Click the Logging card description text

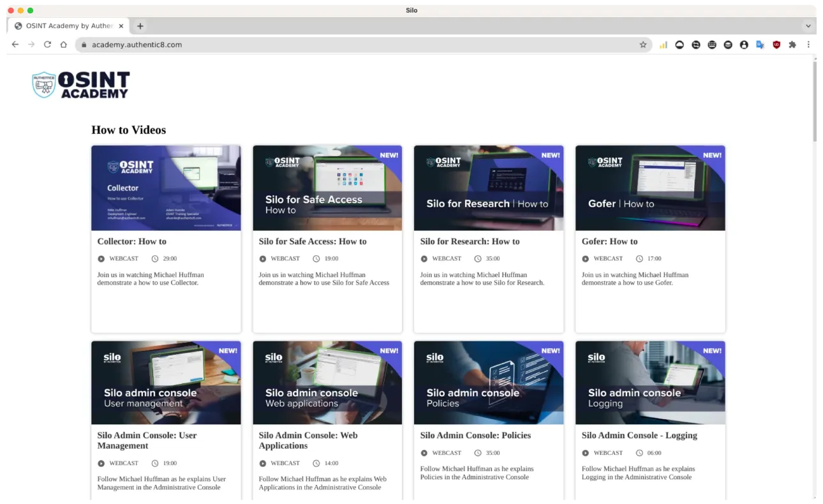tap(638, 473)
